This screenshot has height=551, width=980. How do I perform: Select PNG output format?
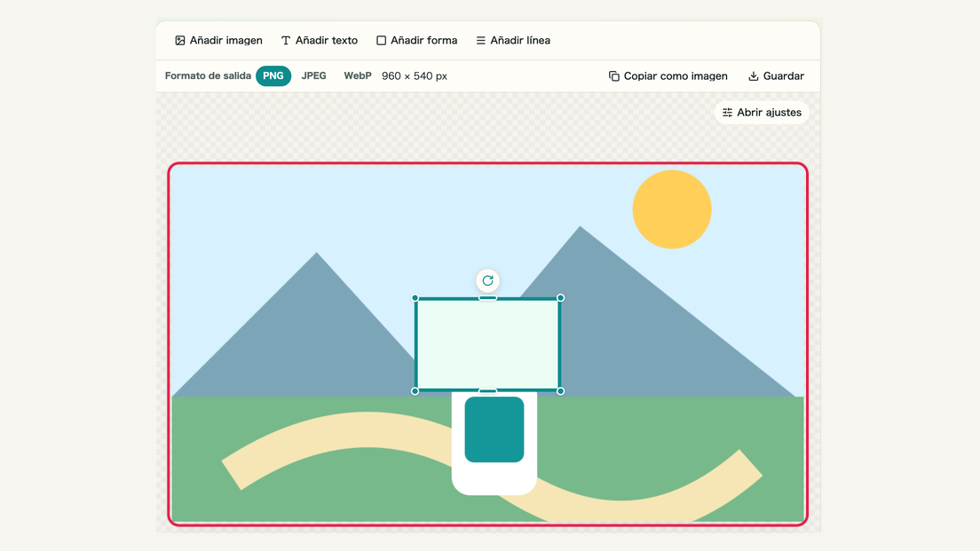(x=273, y=75)
